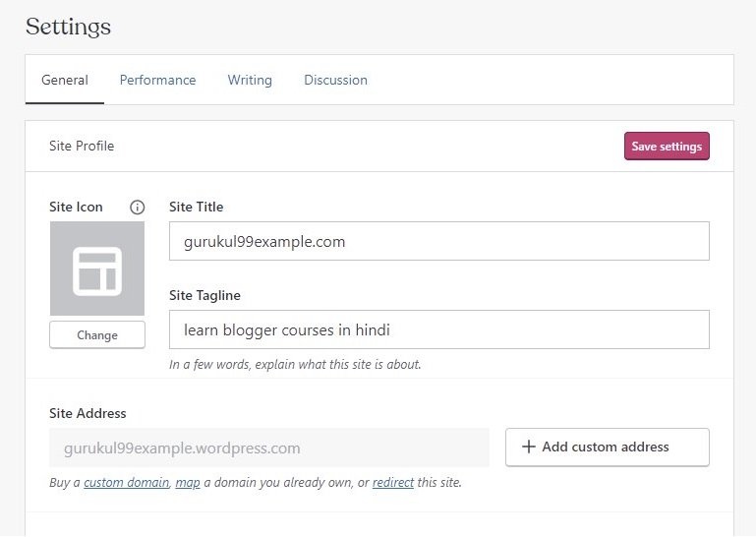Click the Add custom address button text
Image resolution: width=756 pixels, height=537 pixels.
pyautogui.click(x=606, y=447)
